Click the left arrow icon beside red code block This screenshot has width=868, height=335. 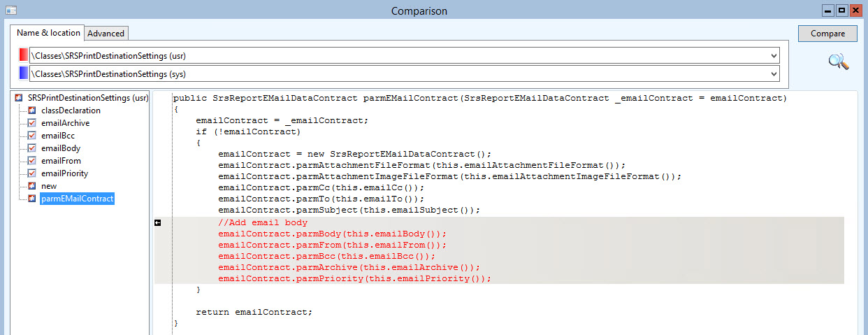pyautogui.click(x=158, y=222)
